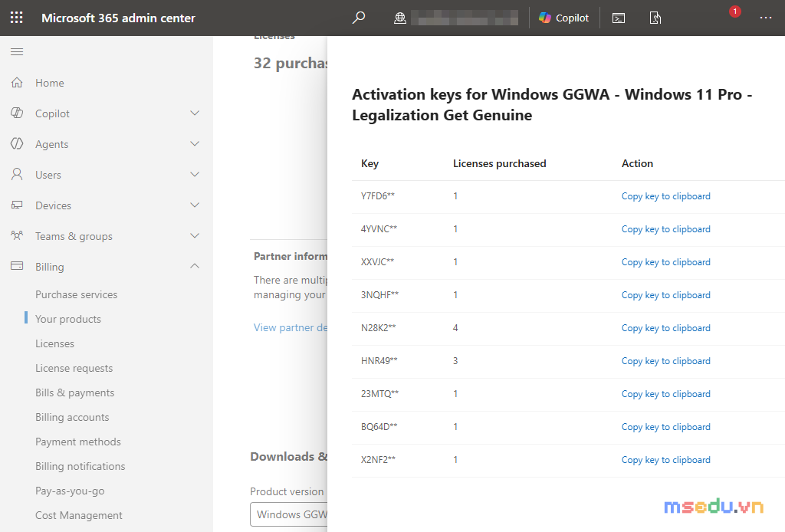
Task: Expand the Teams & groups chevron
Action: click(x=195, y=235)
